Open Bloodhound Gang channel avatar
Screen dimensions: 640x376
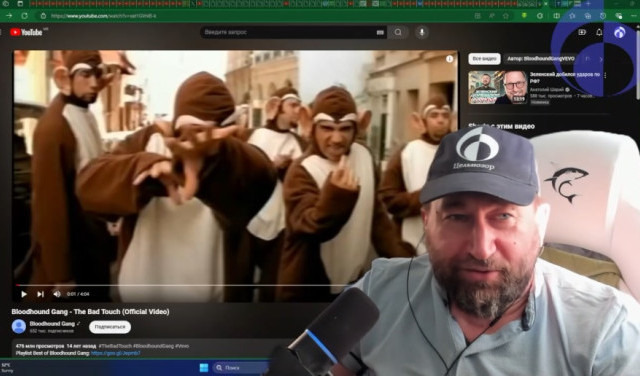19,327
